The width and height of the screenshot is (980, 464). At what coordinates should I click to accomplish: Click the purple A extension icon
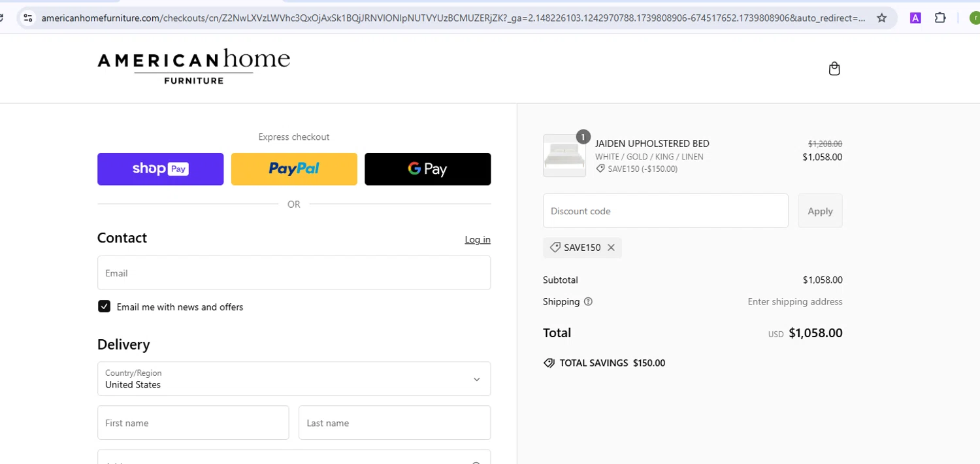915,18
